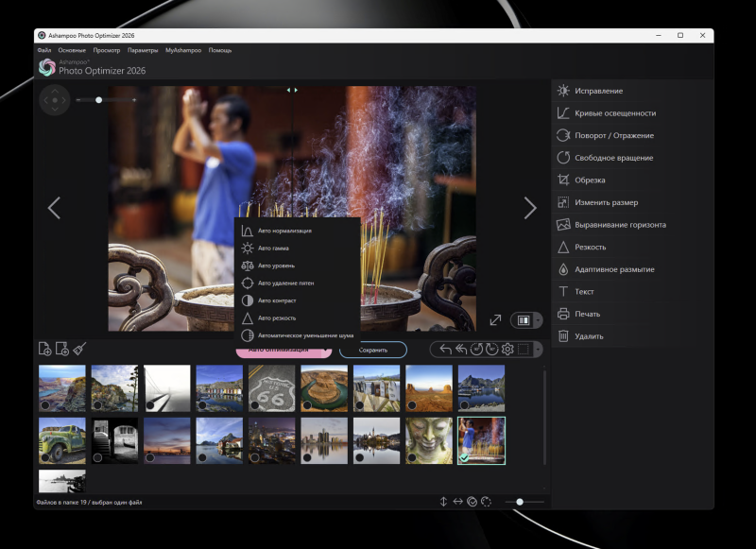Show the previous image with left arrow
The height and width of the screenshot is (549, 756).
tap(54, 208)
